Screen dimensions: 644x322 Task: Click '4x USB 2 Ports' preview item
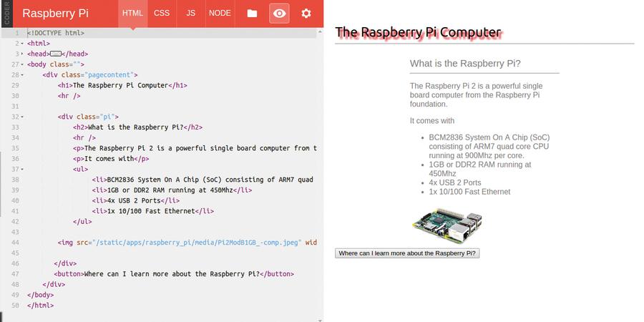click(x=455, y=182)
